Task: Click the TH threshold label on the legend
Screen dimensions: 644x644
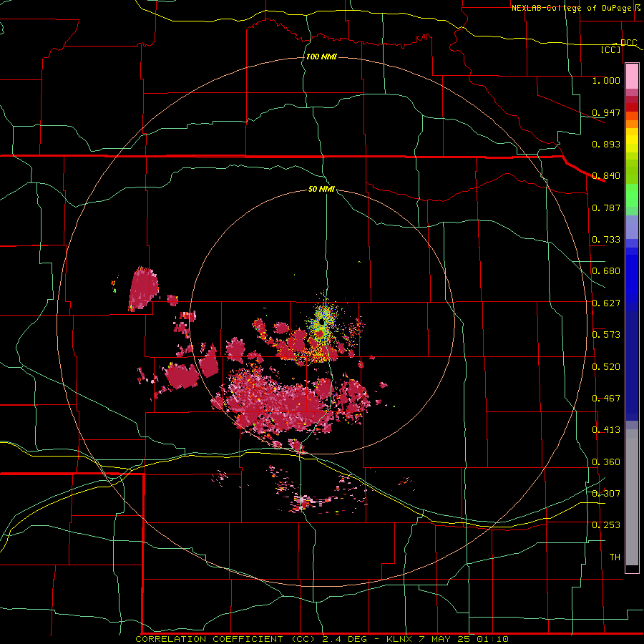Action: tap(615, 557)
